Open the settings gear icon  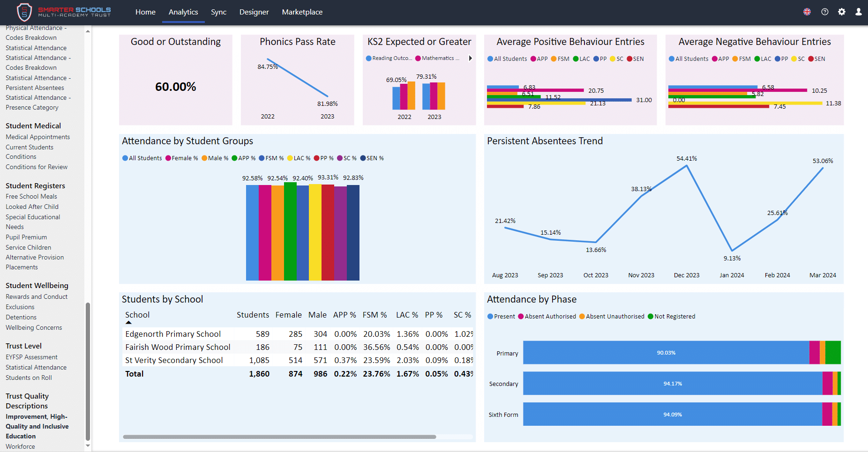842,12
